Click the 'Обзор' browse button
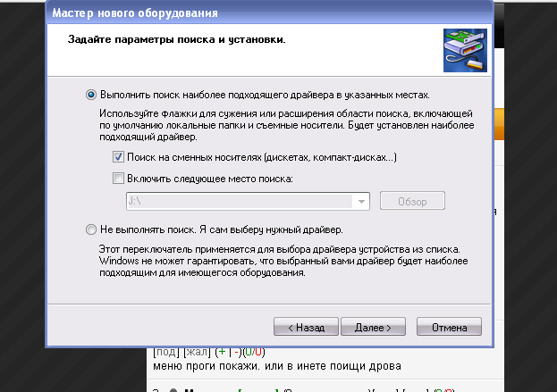 click(x=412, y=201)
